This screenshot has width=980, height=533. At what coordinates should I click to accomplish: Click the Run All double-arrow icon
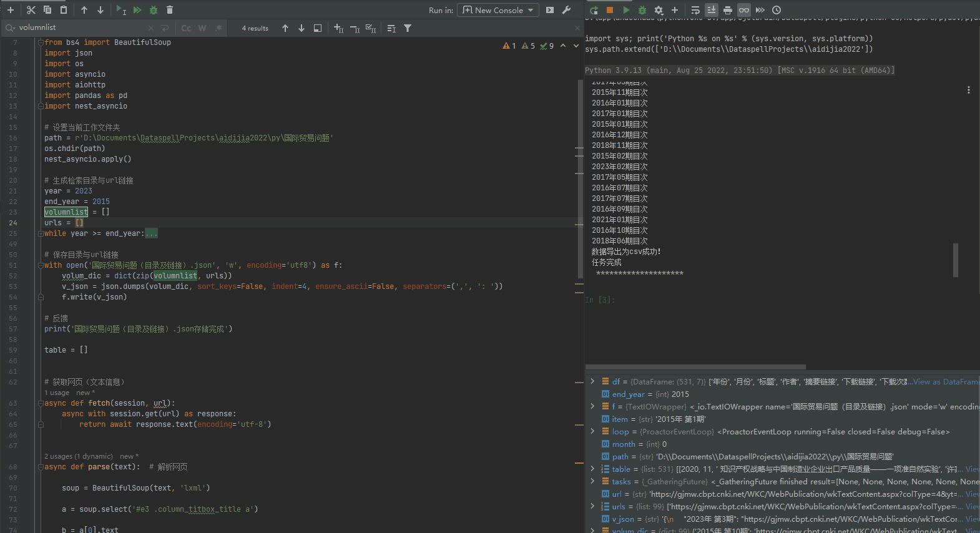coord(137,10)
